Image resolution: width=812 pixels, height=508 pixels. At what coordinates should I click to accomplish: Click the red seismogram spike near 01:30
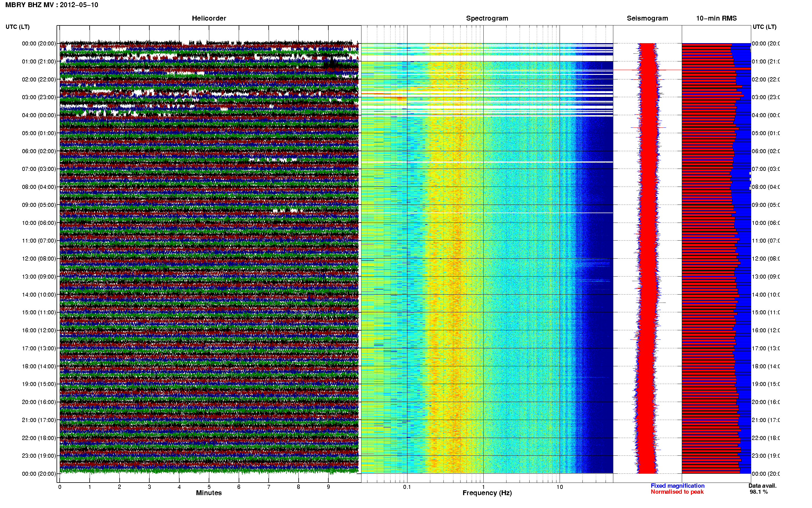click(x=647, y=70)
